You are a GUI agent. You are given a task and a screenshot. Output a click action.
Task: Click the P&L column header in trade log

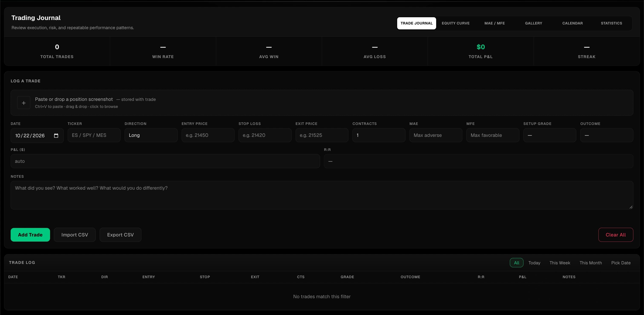[522, 277]
